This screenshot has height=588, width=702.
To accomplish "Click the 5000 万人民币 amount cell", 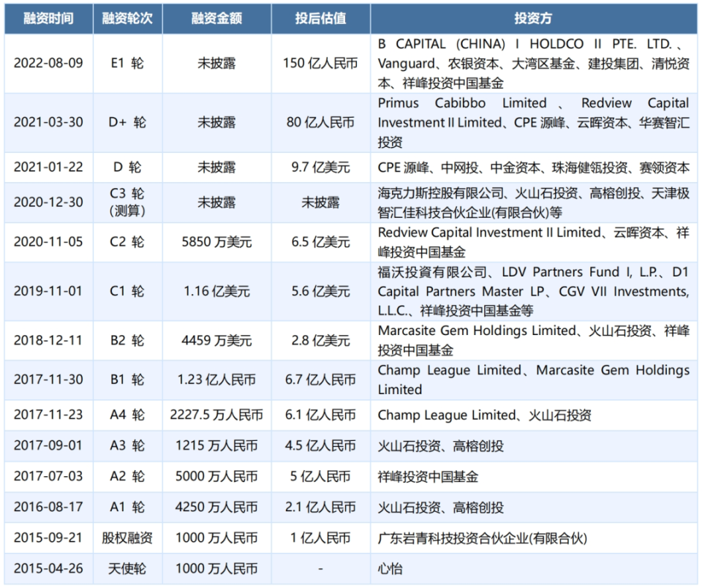I will pyautogui.click(x=216, y=477).
